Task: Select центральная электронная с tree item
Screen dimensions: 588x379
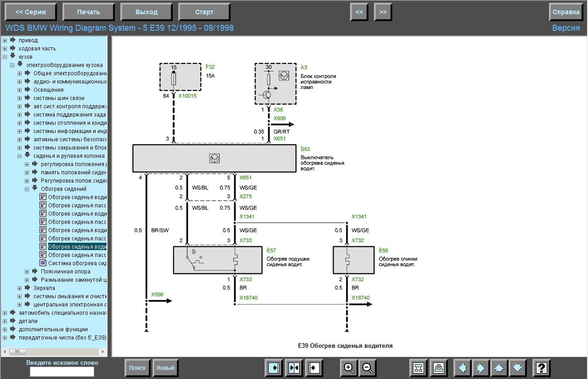Action: coord(70,305)
